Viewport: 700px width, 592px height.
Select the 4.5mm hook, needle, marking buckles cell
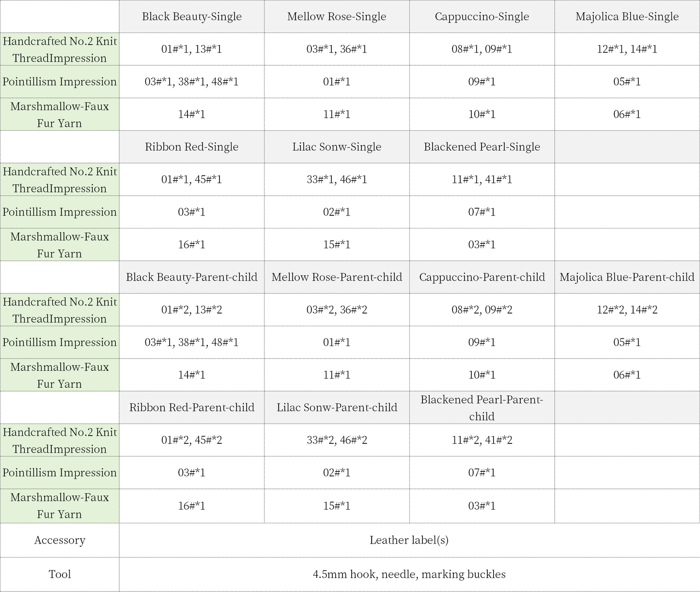[409, 574]
